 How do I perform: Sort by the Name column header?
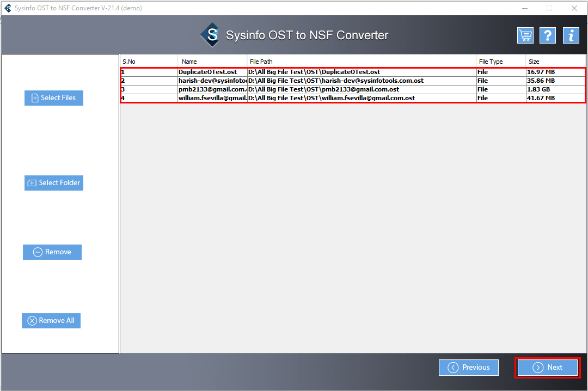click(212, 62)
